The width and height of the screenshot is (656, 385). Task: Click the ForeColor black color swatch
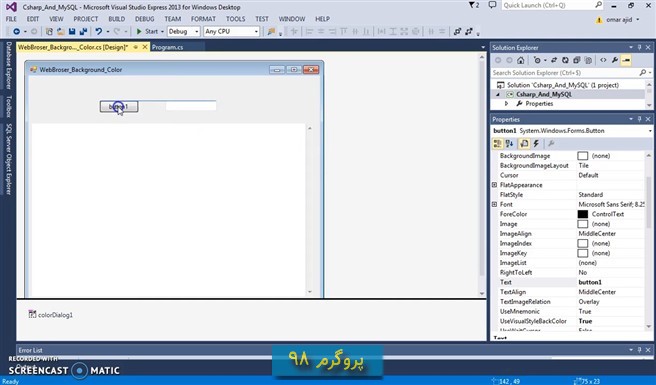pyautogui.click(x=582, y=214)
